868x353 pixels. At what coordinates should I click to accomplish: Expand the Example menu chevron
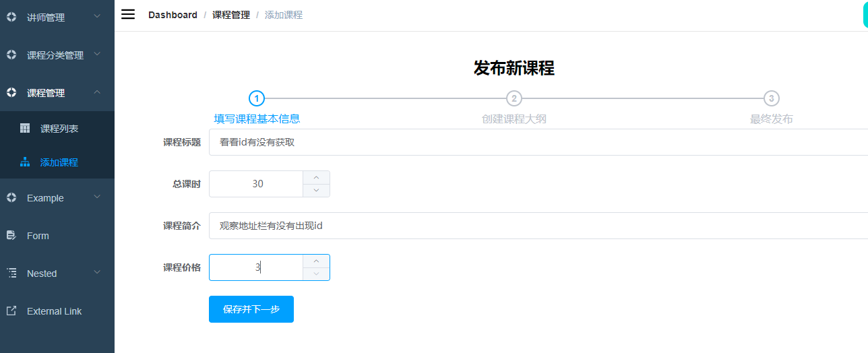pyautogui.click(x=97, y=196)
